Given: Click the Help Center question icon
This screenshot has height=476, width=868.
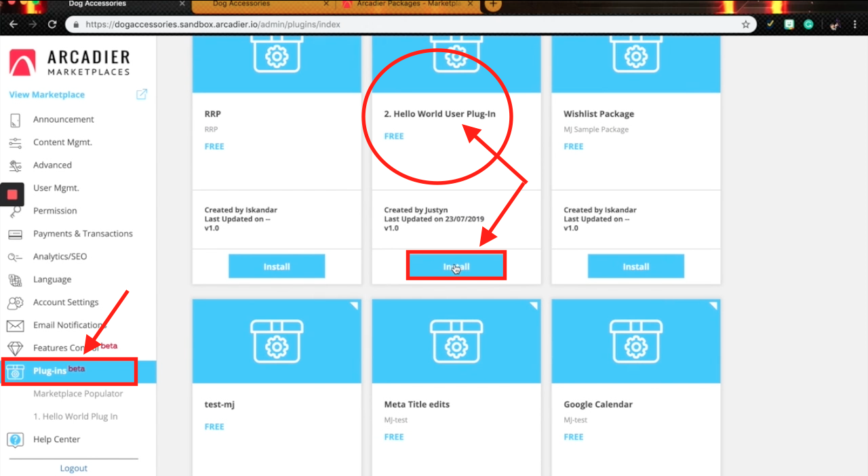Looking at the screenshot, I should click(x=15, y=440).
